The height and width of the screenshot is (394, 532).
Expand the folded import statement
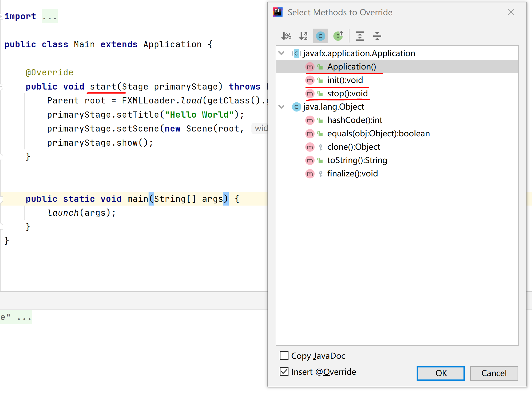[49, 17]
